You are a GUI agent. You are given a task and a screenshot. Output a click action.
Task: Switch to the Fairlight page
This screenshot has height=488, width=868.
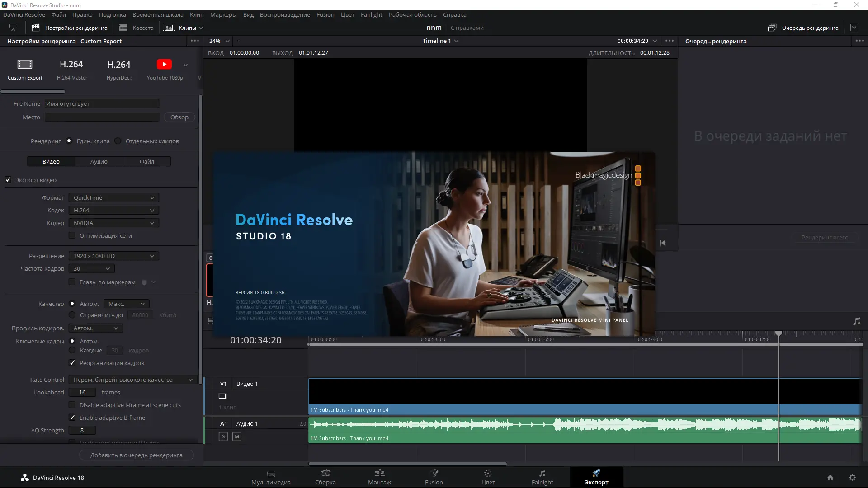pyautogui.click(x=542, y=477)
